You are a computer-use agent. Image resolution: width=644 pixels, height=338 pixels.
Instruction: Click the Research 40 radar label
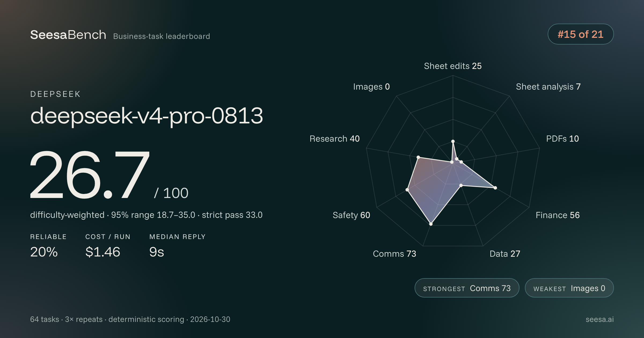[334, 139]
